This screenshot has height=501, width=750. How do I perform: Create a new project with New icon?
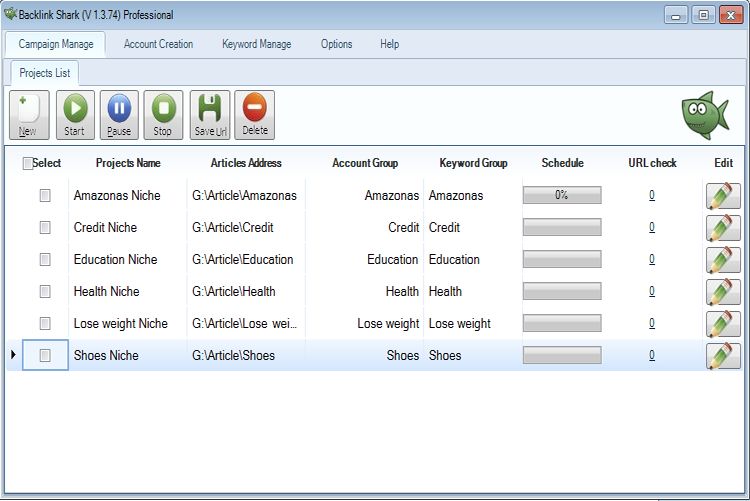point(29,115)
